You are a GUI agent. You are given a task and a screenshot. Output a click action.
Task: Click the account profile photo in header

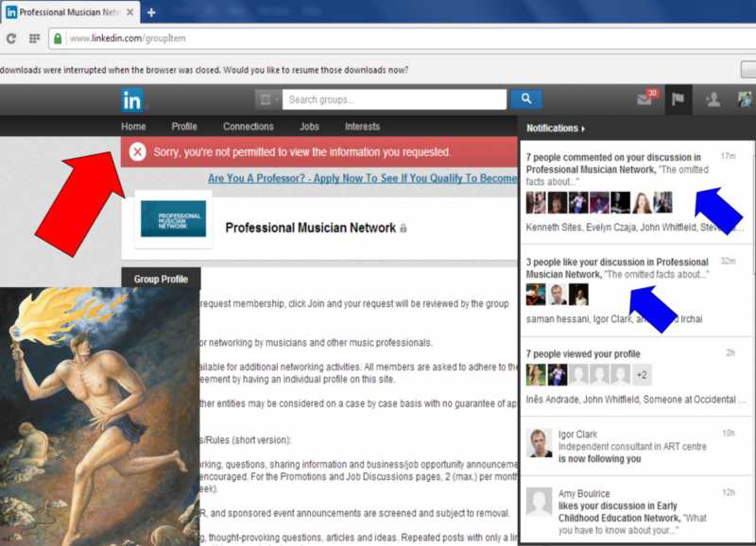coord(746,99)
